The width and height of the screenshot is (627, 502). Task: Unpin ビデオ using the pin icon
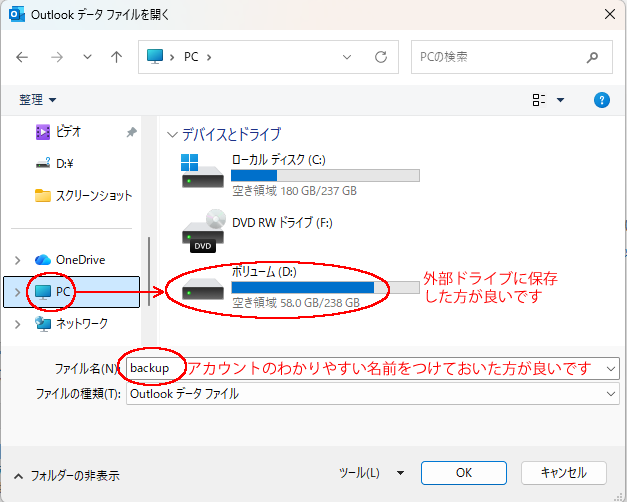point(132,132)
